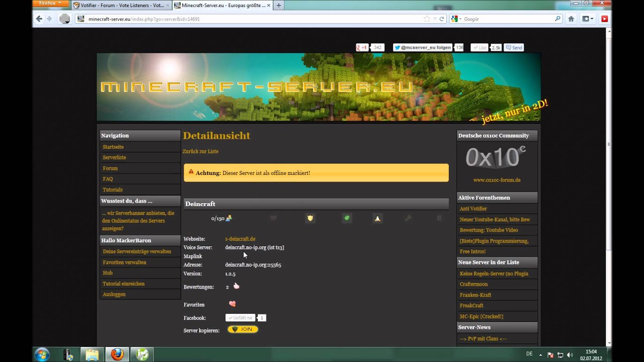Screen dimensions: 644x362
Task: Open Franken-Kraft server entry
Action: point(475,295)
